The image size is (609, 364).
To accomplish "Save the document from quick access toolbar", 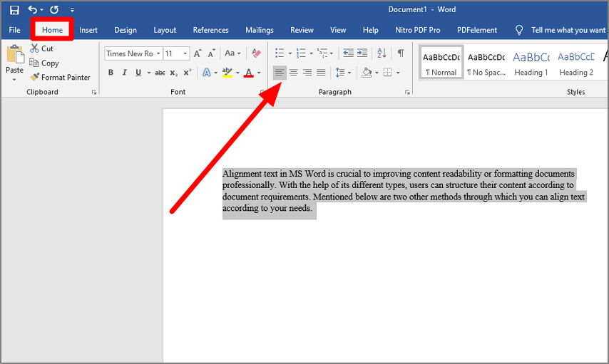I will (x=14, y=10).
